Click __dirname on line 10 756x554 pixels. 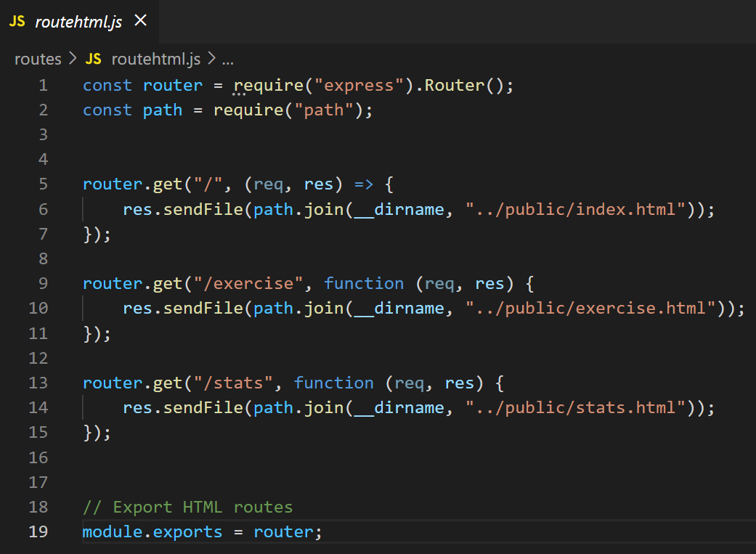click(399, 308)
